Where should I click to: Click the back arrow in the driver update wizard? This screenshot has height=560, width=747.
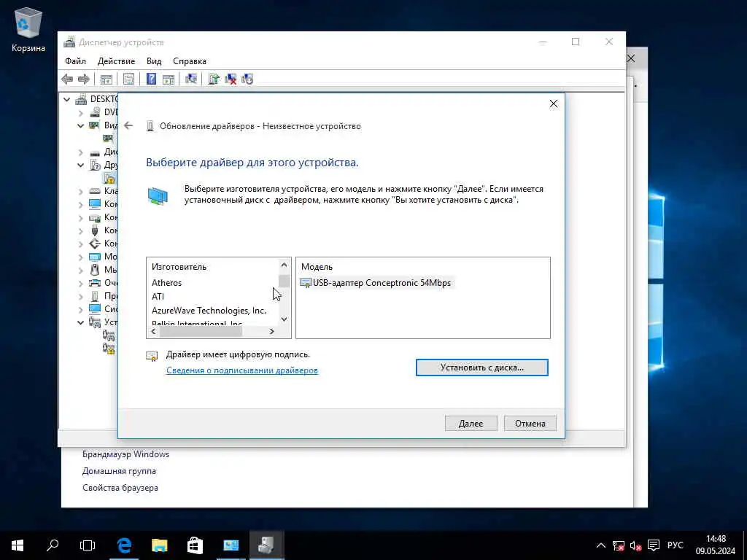pos(128,125)
